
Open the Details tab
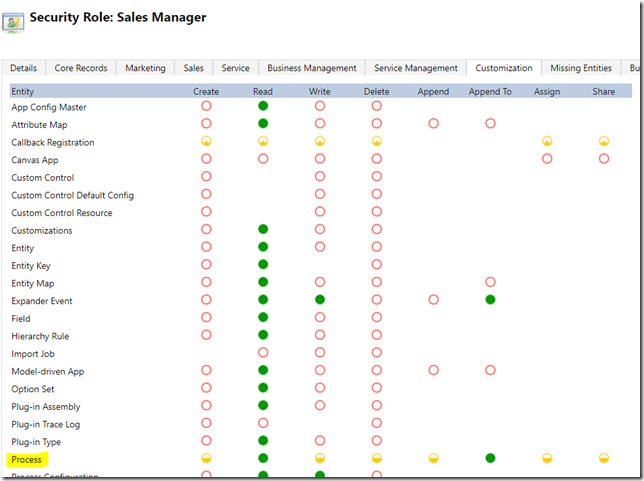[23, 68]
